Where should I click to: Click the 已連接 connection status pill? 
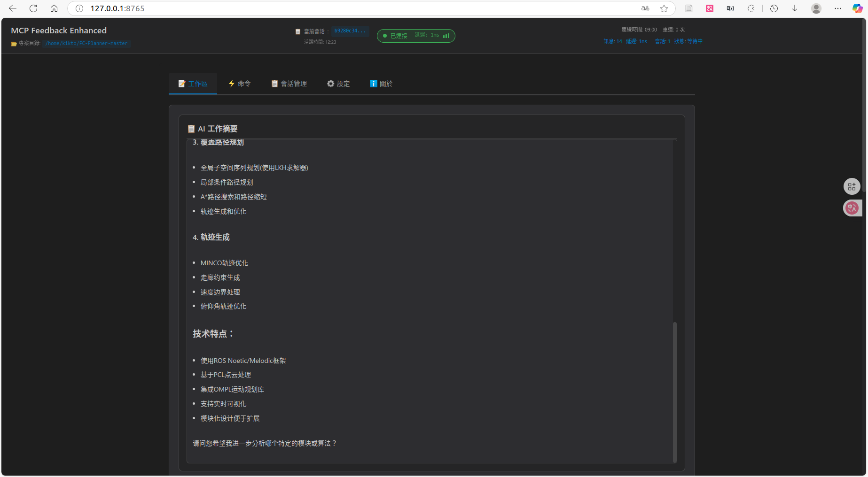[x=416, y=36]
